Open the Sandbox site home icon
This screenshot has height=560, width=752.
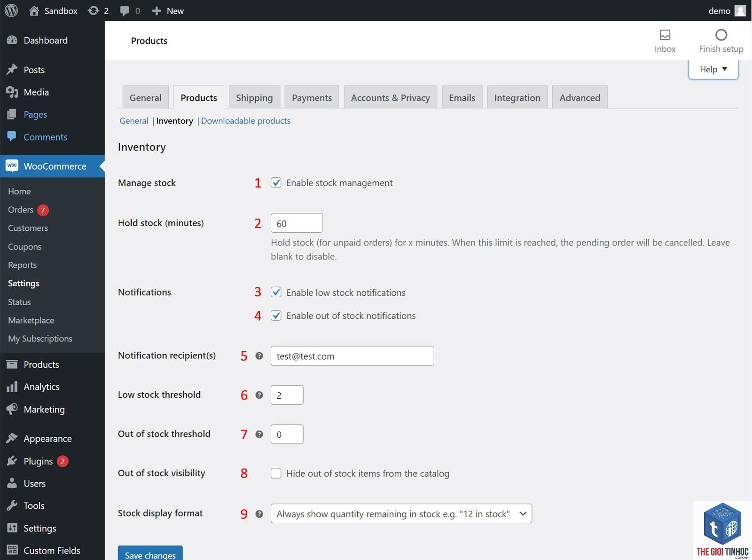(x=34, y=10)
